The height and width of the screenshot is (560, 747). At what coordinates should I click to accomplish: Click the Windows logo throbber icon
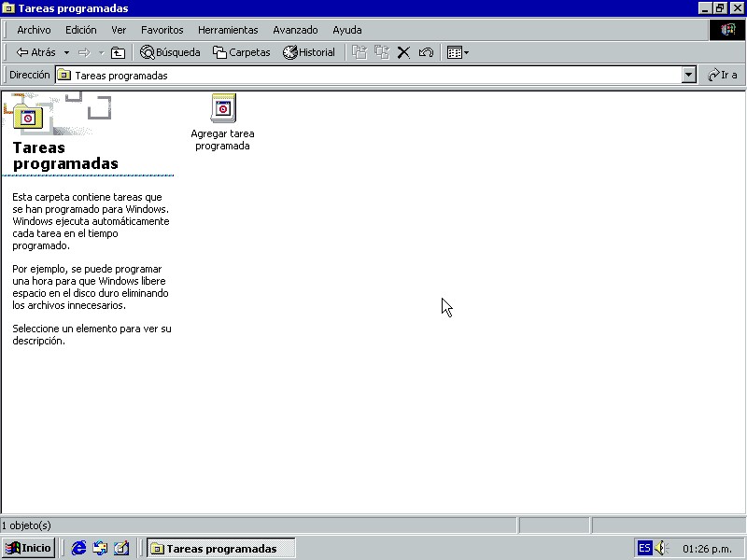tap(727, 30)
